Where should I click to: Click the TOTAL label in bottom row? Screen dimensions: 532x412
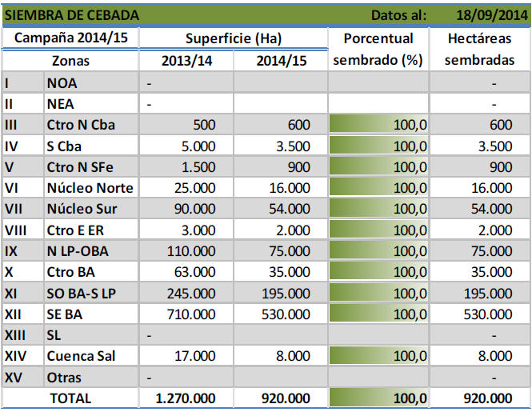70,398
